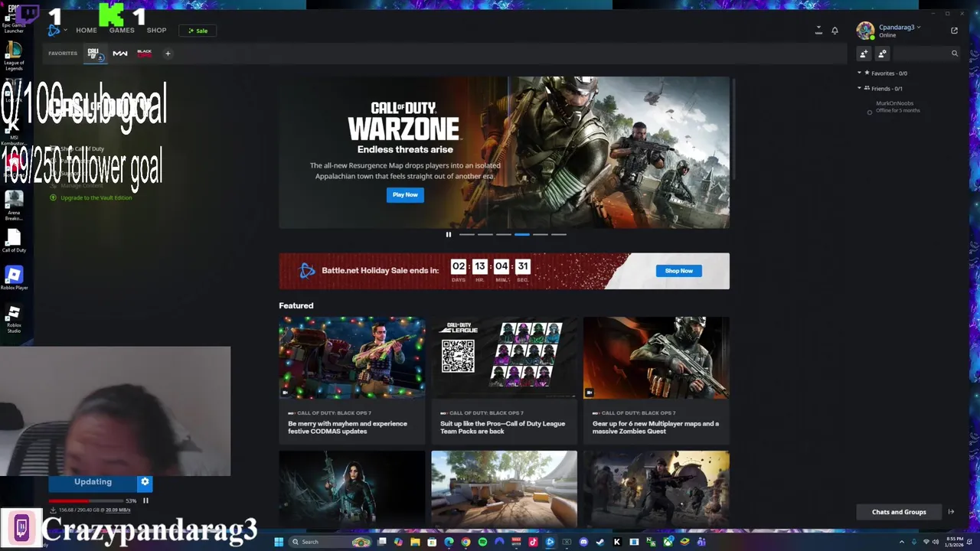The image size is (980, 551).
Task: Click 'Suit up like the Pros' title
Action: coord(502,427)
